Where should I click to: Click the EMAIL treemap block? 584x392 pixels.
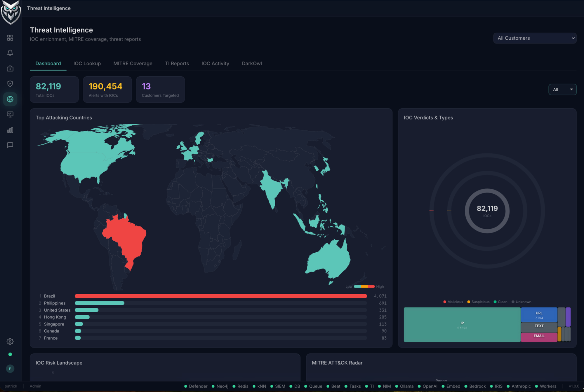pyautogui.click(x=539, y=337)
